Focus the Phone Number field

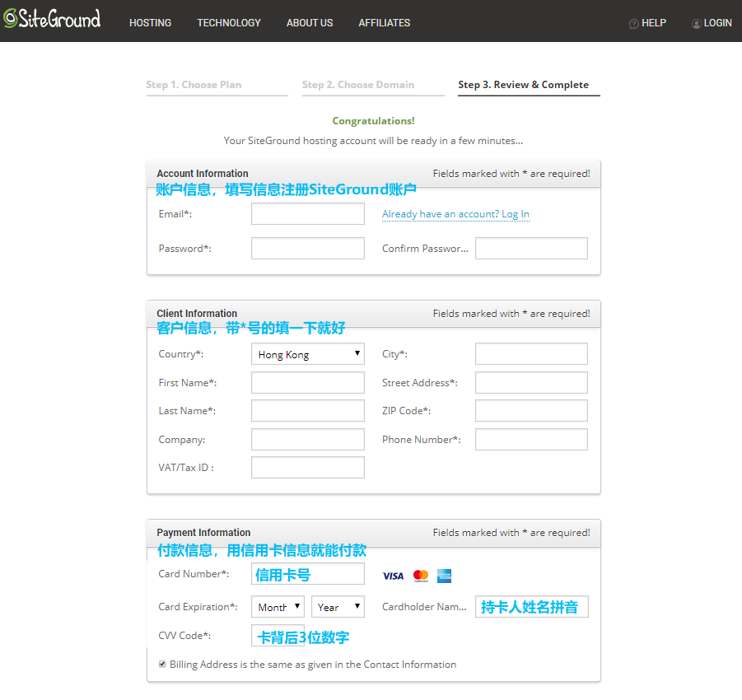[x=531, y=439]
